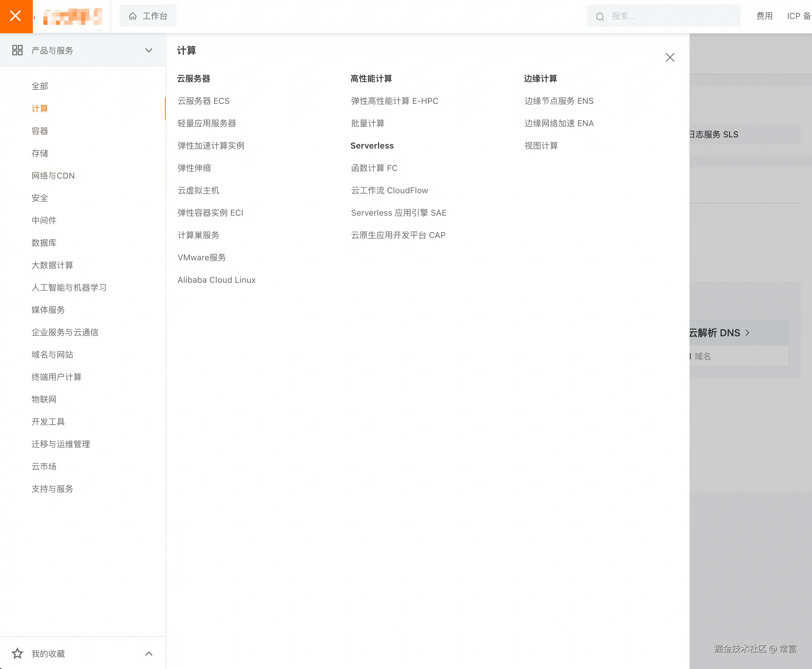This screenshot has height=669, width=812.
Task: Open Serverless 应用引擎 SAE link
Action: click(x=399, y=213)
